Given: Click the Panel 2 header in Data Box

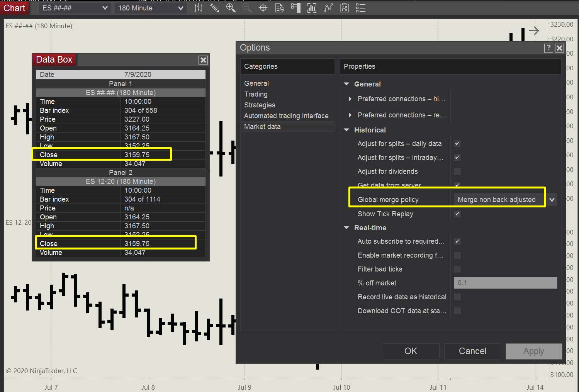Looking at the screenshot, I should [x=121, y=173].
